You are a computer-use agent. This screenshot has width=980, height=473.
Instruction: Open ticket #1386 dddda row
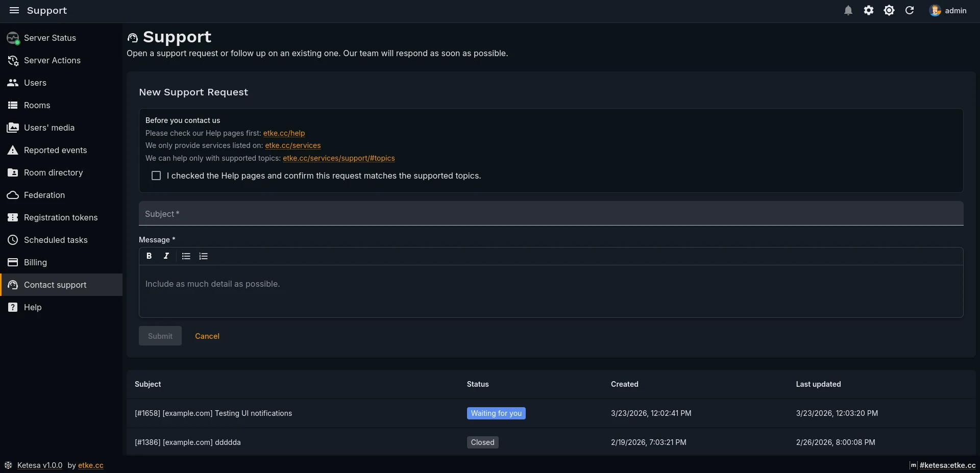point(551,442)
